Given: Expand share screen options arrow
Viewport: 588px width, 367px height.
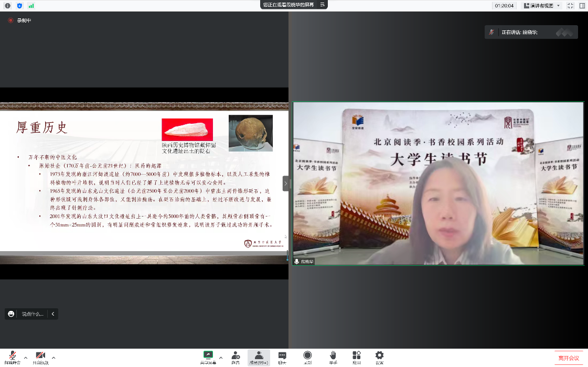Looking at the screenshot, I should (x=221, y=358).
